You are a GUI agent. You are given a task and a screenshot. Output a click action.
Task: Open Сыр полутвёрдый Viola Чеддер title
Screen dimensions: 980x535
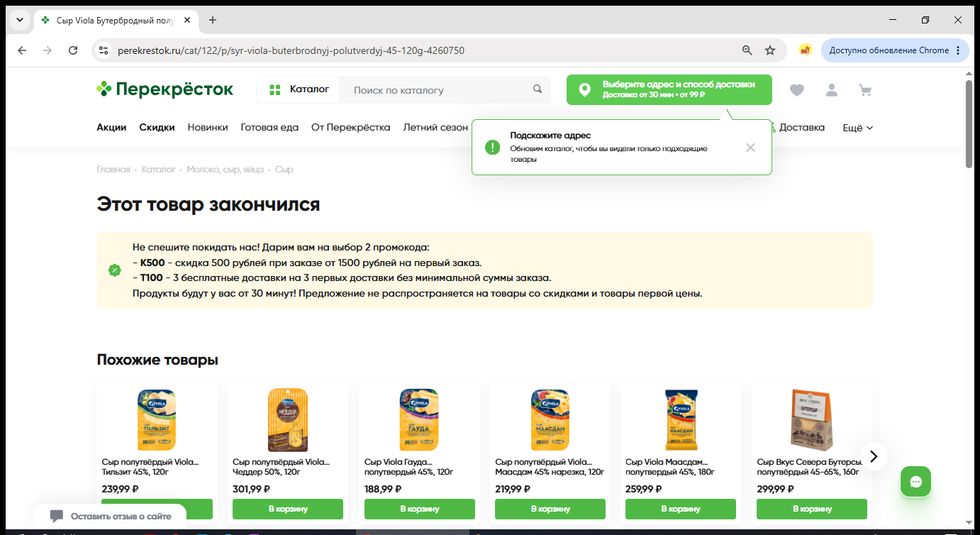(x=282, y=467)
